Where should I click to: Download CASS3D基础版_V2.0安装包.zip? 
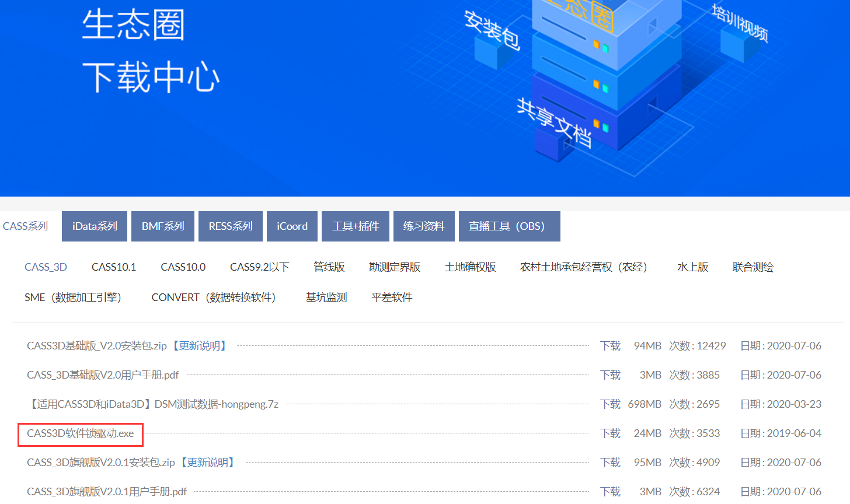point(610,346)
